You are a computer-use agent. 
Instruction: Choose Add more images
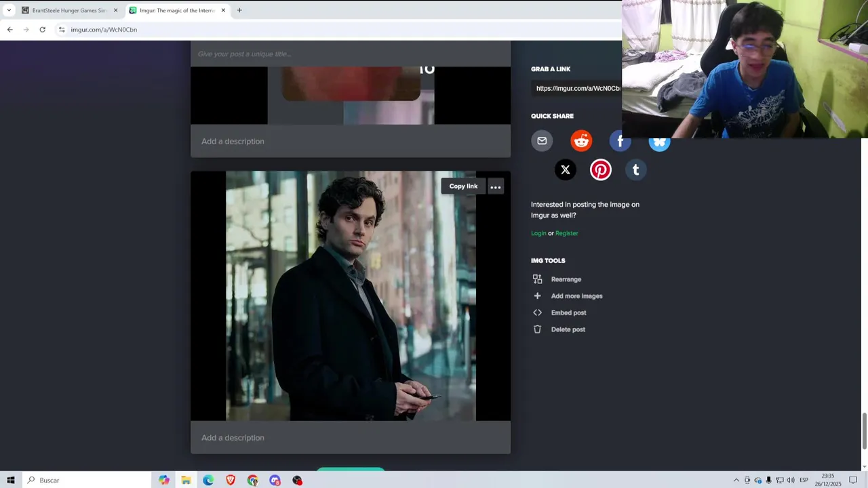[x=576, y=296]
